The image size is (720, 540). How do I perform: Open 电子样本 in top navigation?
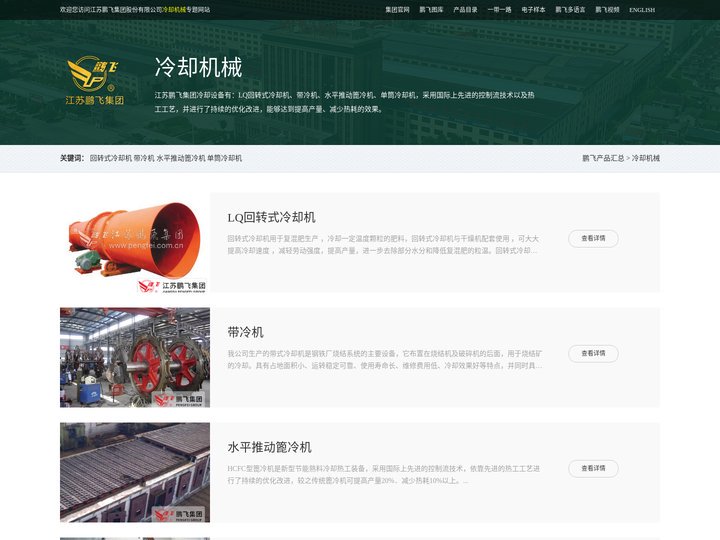click(x=533, y=10)
